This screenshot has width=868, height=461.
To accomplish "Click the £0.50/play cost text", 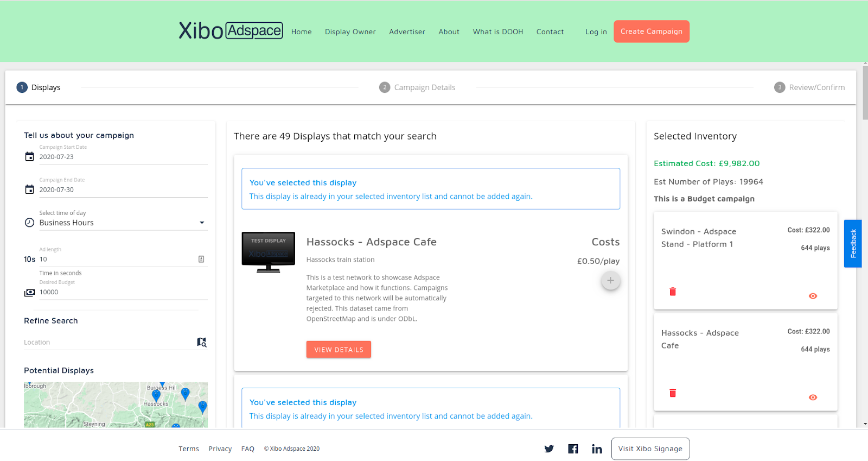I will point(598,261).
